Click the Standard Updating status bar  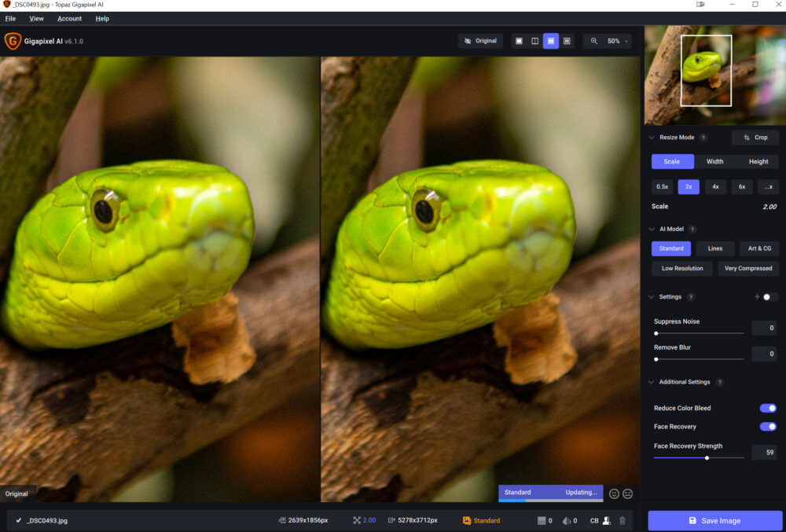click(551, 493)
